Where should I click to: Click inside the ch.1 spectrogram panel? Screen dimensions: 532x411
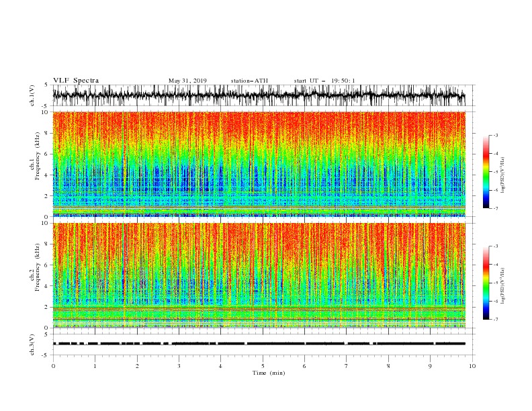259,164
